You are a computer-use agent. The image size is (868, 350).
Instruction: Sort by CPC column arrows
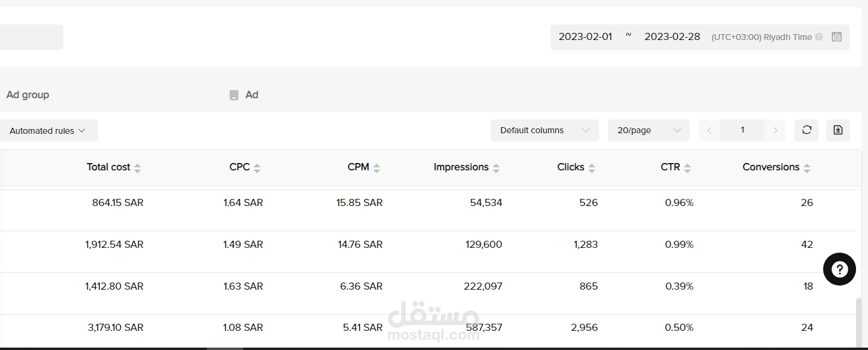(x=257, y=168)
